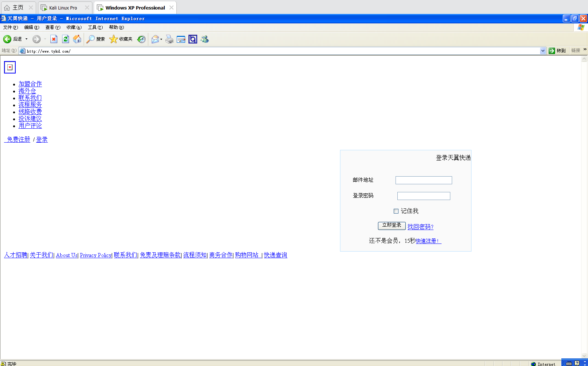The width and height of the screenshot is (588, 366).
Task: Tick the 记住我 checkbox
Action: [396, 211]
